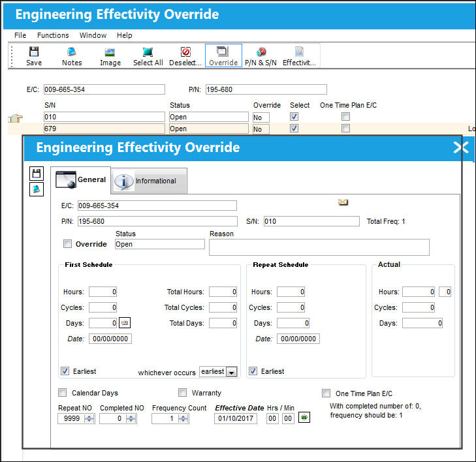Enable the Override checkbox in dialog
476x462 pixels.
coord(67,243)
